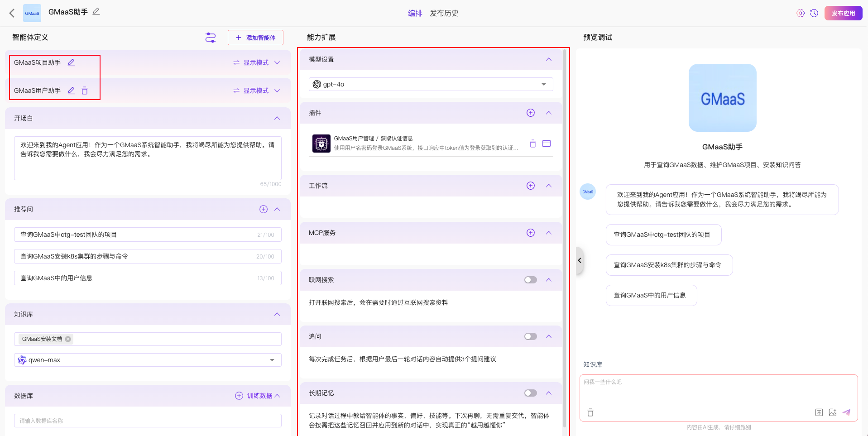Open the settings gear icon near publish button
This screenshot has height=436, width=868.
pos(801,13)
